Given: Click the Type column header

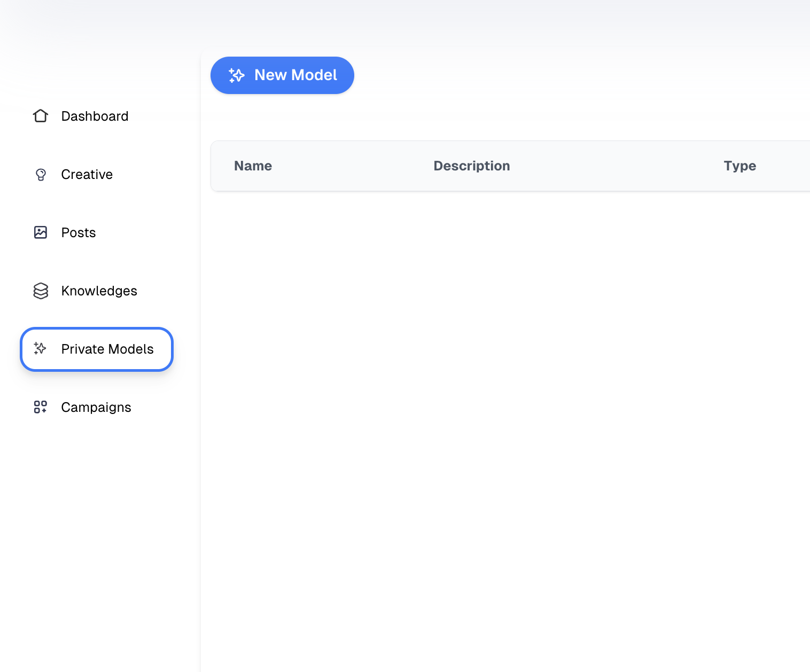Looking at the screenshot, I should (739, 166).
